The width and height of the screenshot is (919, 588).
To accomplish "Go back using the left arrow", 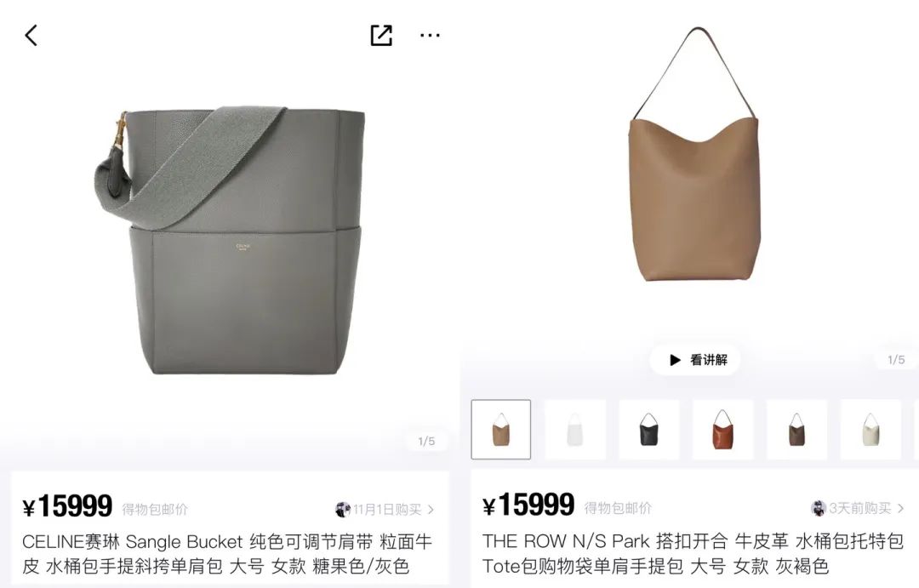I will 31,35.
